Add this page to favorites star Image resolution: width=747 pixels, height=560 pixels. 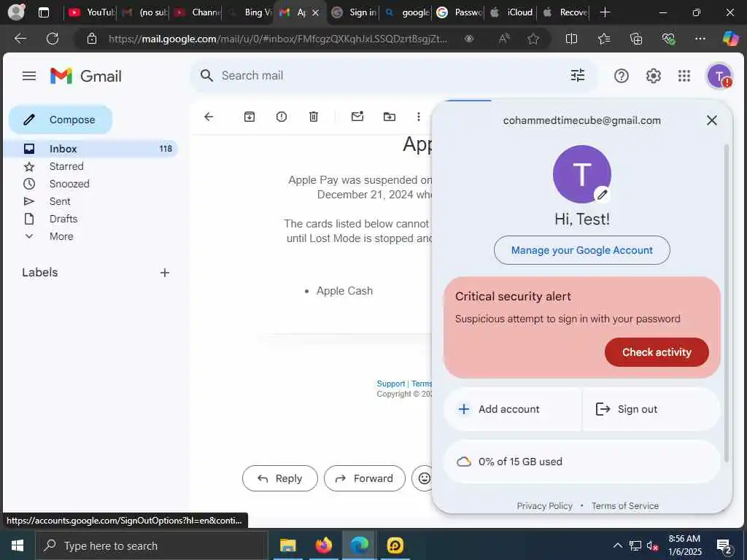533,39
